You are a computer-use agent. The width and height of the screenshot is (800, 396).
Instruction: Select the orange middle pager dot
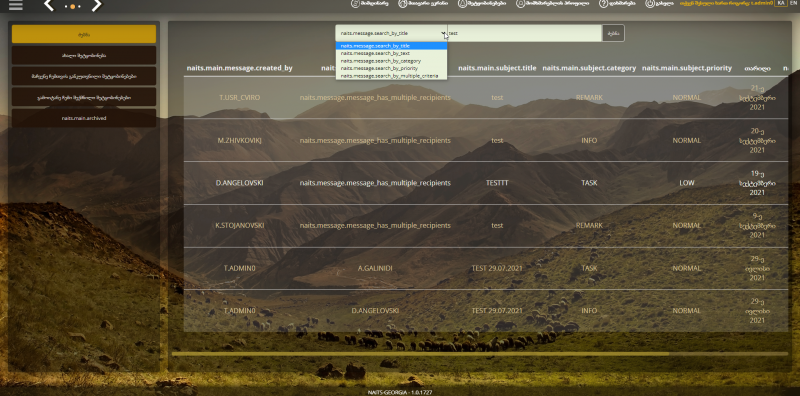(x=72, y=7)
